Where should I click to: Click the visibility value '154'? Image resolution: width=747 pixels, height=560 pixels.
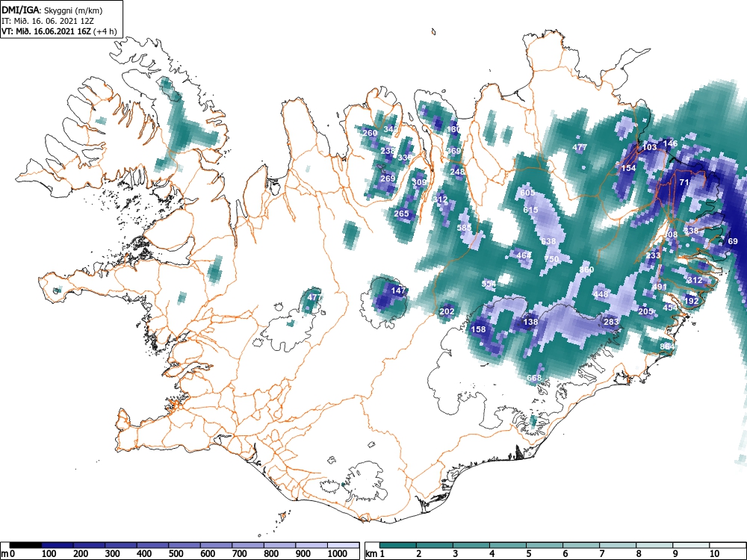click(629, 168)
